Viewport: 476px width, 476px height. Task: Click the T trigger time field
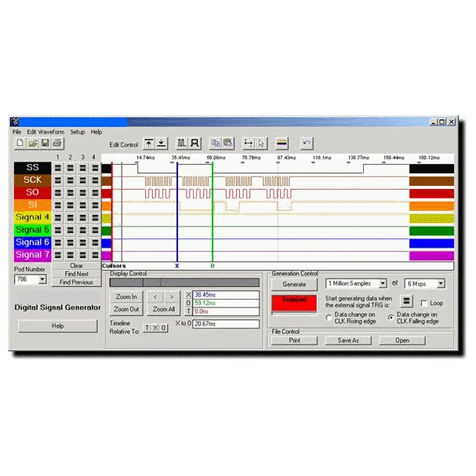coord(226,311)
